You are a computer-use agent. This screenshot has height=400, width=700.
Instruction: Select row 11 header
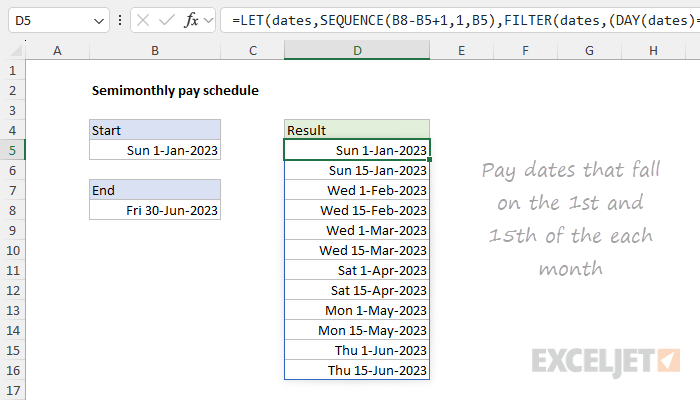click(x=12, y=271)
